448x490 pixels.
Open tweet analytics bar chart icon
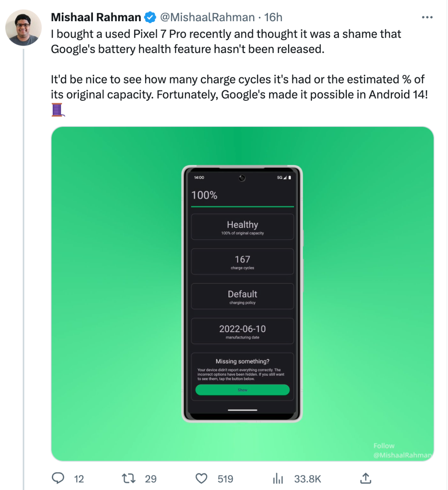(278, 479)
